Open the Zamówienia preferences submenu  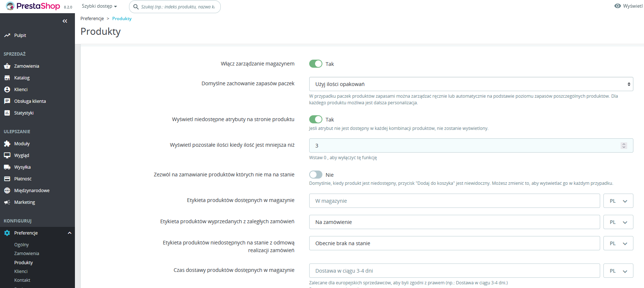pos(27,254)
